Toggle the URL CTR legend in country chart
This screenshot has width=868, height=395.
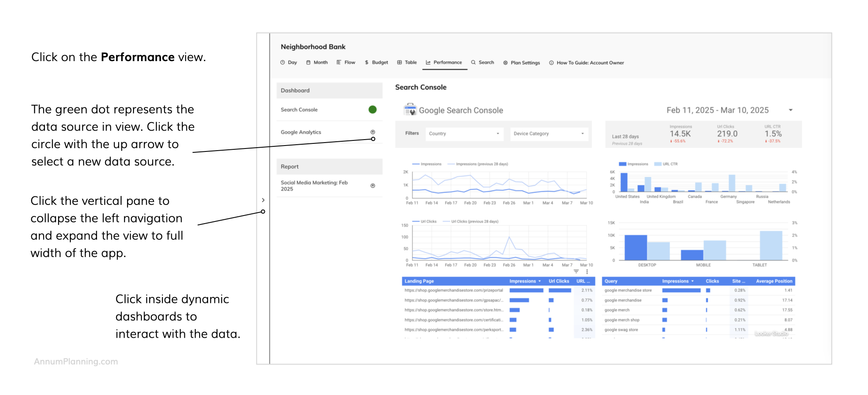pyautogui.click(x=666, y=164)
